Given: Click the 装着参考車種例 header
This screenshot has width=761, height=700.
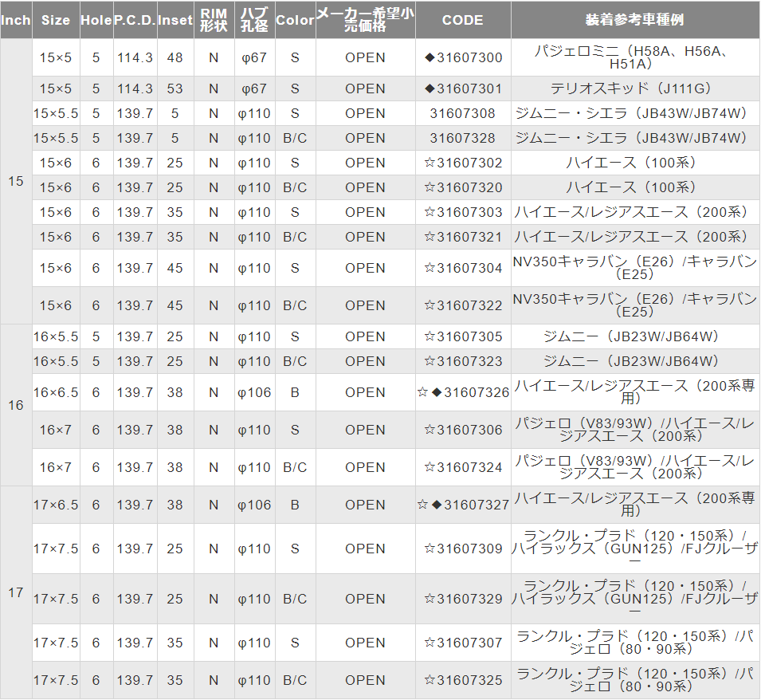Looking at the screenshot, I should [635, 20].
